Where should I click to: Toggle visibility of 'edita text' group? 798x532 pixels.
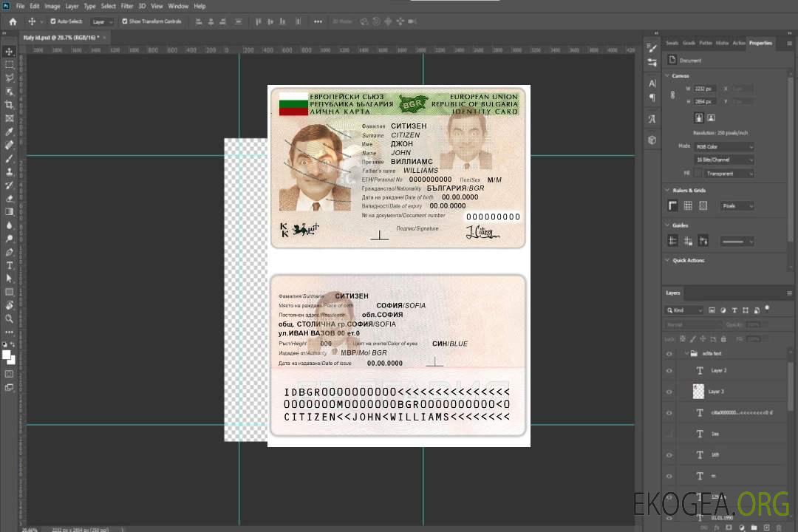coord(669,353)
